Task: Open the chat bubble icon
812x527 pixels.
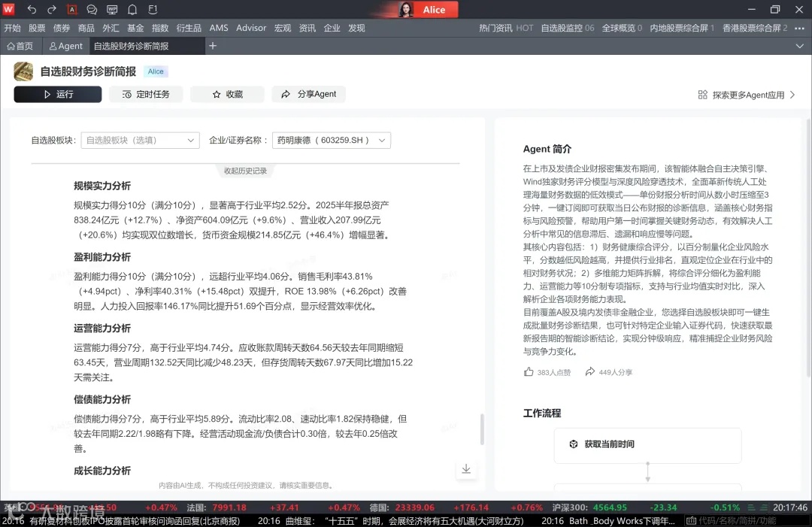Action: (92, 9)
